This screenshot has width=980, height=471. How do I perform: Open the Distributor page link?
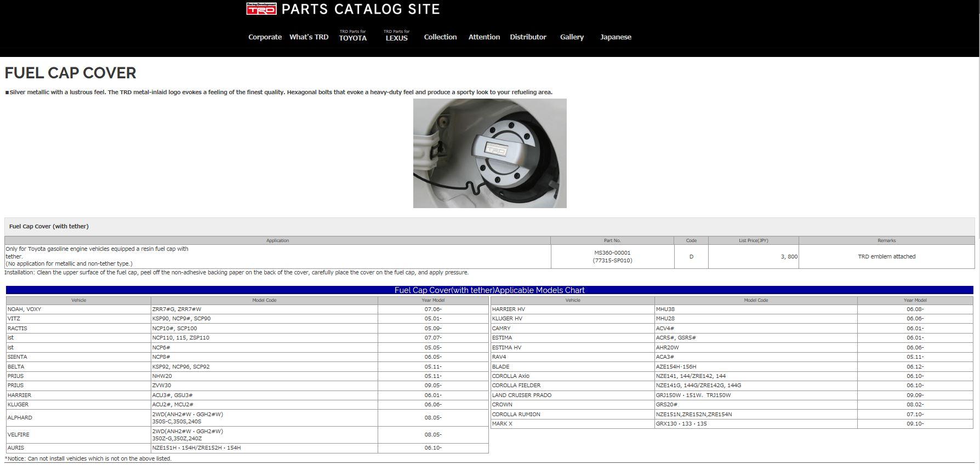point(528,37)
